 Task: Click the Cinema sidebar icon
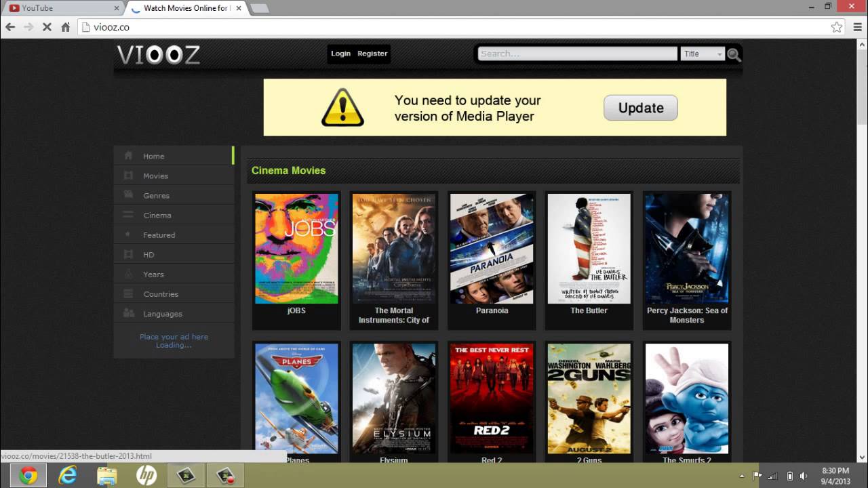click(128, 215)
